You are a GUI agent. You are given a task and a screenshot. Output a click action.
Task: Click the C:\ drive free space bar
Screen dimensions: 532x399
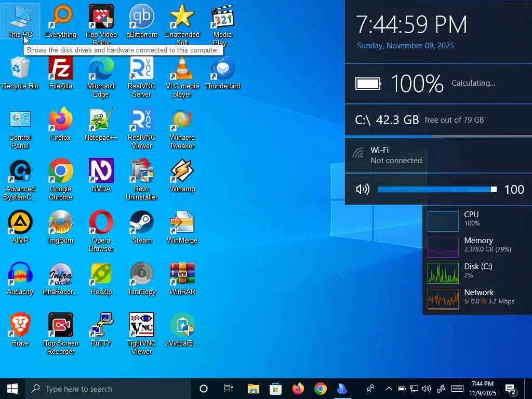[x=438, y=137]
